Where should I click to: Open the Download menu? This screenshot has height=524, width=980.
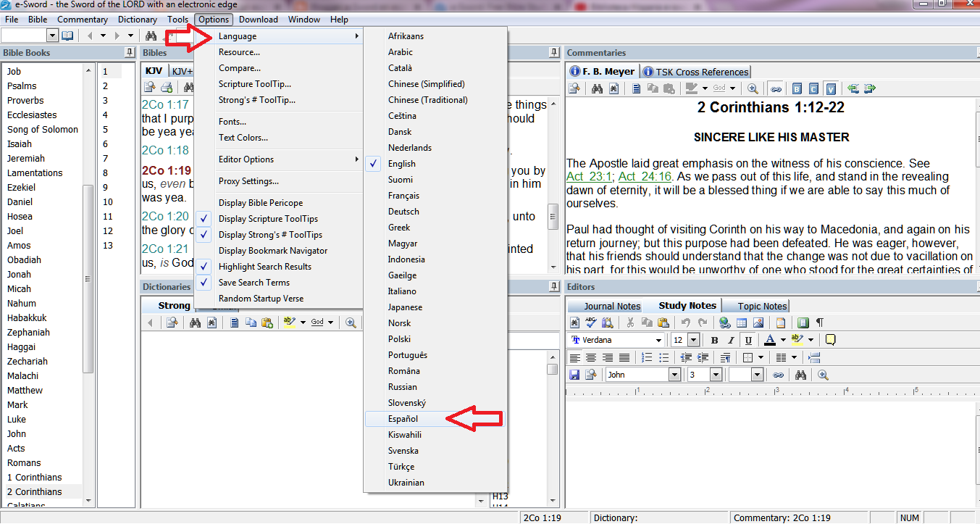click(258, 20)
